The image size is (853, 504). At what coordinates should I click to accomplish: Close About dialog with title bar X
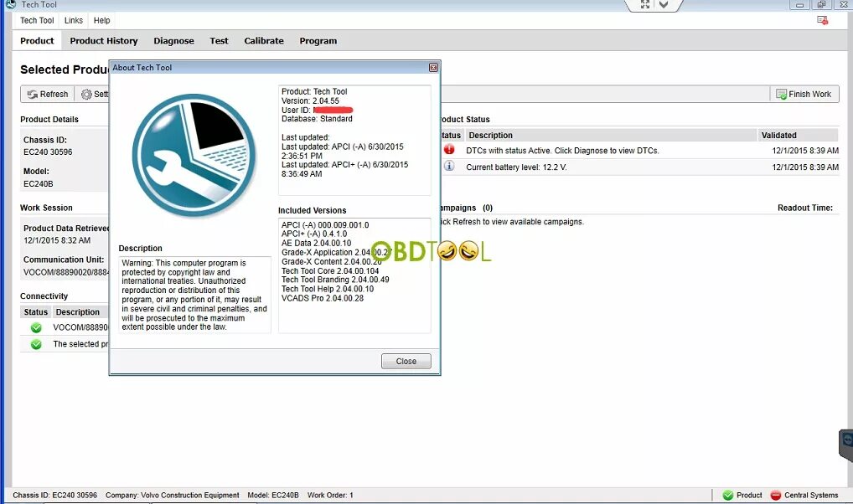tap(433, 68)
